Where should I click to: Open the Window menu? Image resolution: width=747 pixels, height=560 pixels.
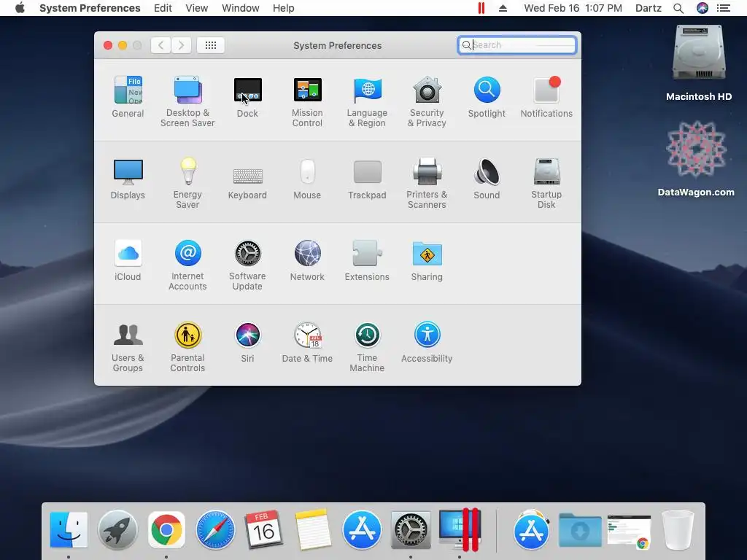[241, 8]
